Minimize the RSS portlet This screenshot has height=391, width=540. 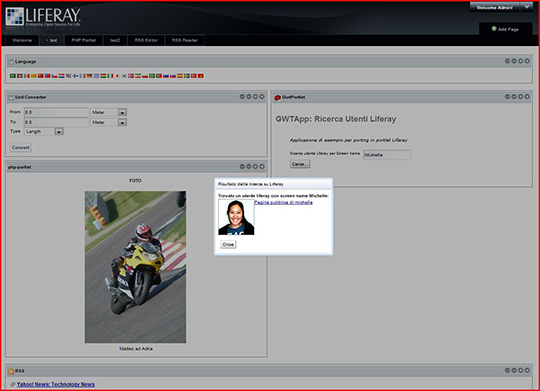coord(514,370)
